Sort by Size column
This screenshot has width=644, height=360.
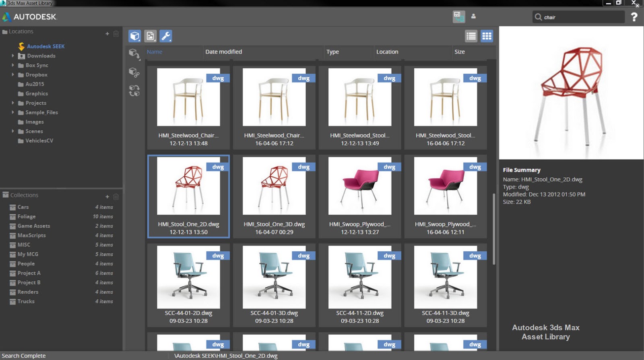460,52
